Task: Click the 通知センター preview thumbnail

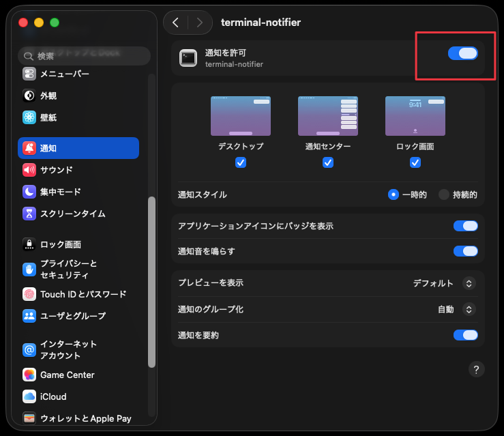Action: coord(328,116)
